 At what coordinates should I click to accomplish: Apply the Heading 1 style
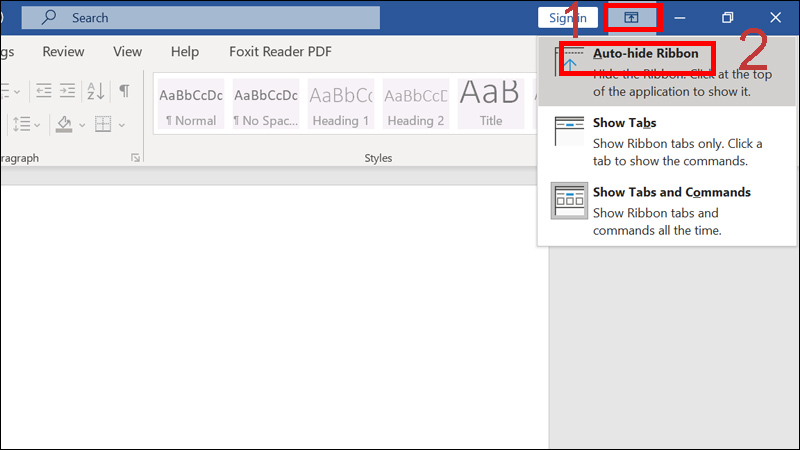(341, 104)
